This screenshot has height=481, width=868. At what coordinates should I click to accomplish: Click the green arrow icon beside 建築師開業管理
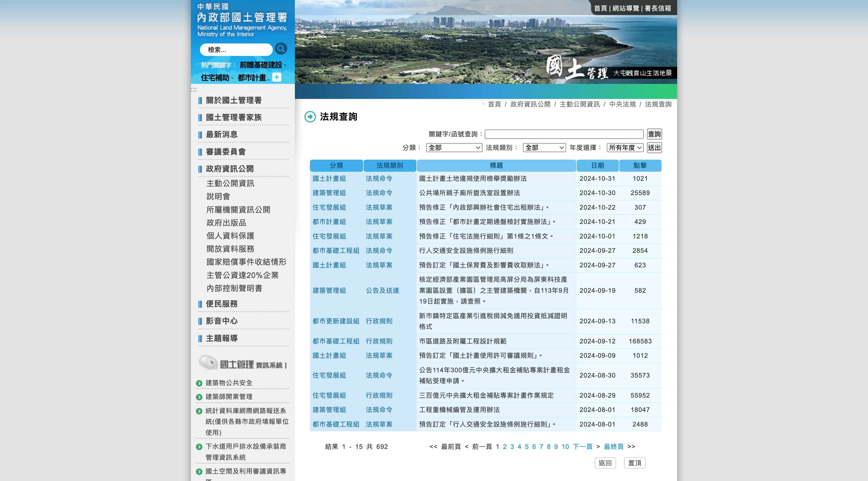(x=199, y=397)
